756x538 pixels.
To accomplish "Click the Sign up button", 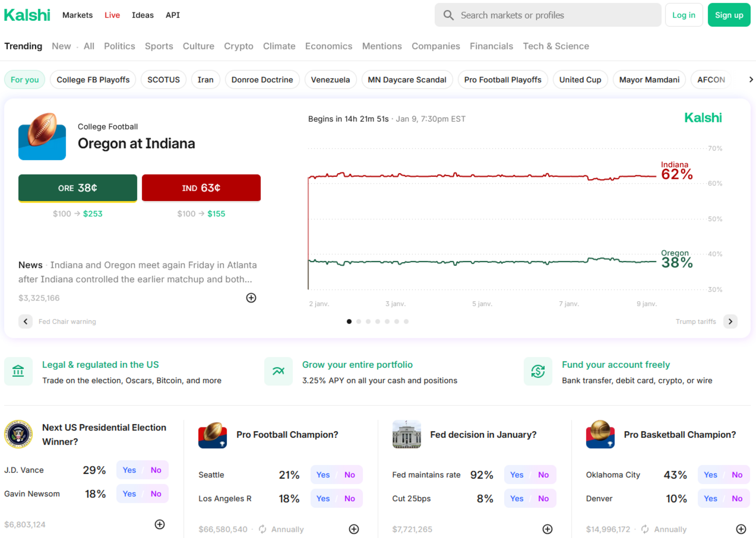I will [x=729, y=15].
